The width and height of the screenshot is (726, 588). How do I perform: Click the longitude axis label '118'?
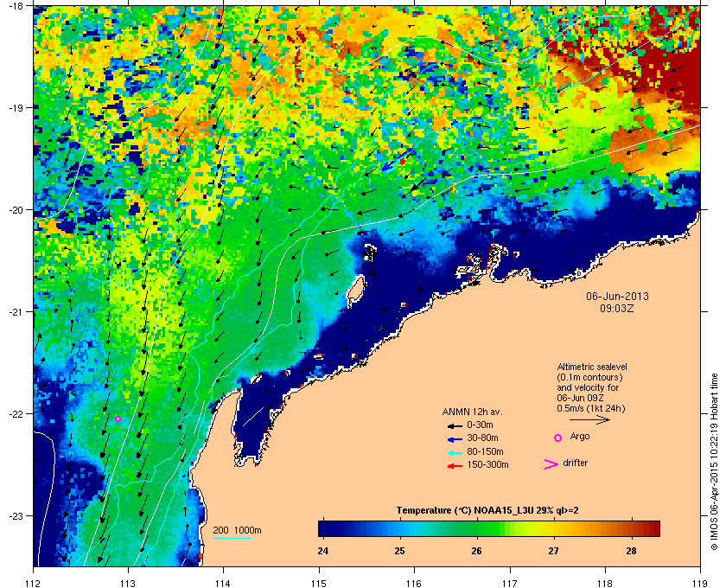pyautogui.click(x=605, y=583)
